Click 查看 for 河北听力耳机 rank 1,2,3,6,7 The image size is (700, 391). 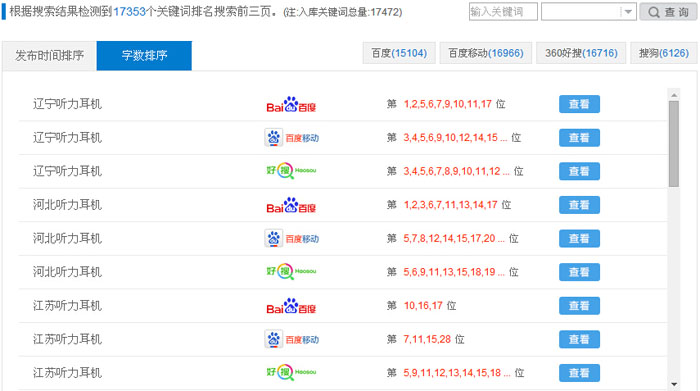click(579, 205)
